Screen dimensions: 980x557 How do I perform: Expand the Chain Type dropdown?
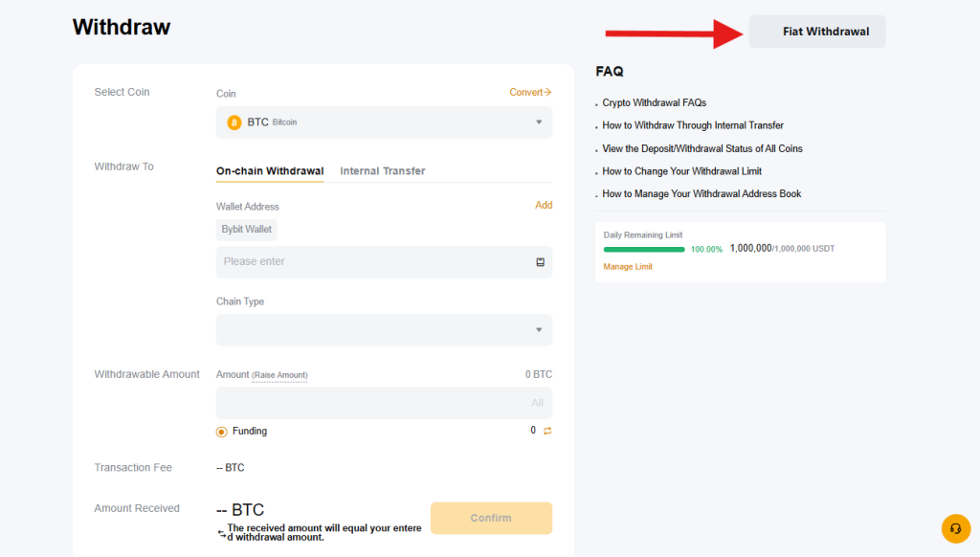tap(383, 329)
